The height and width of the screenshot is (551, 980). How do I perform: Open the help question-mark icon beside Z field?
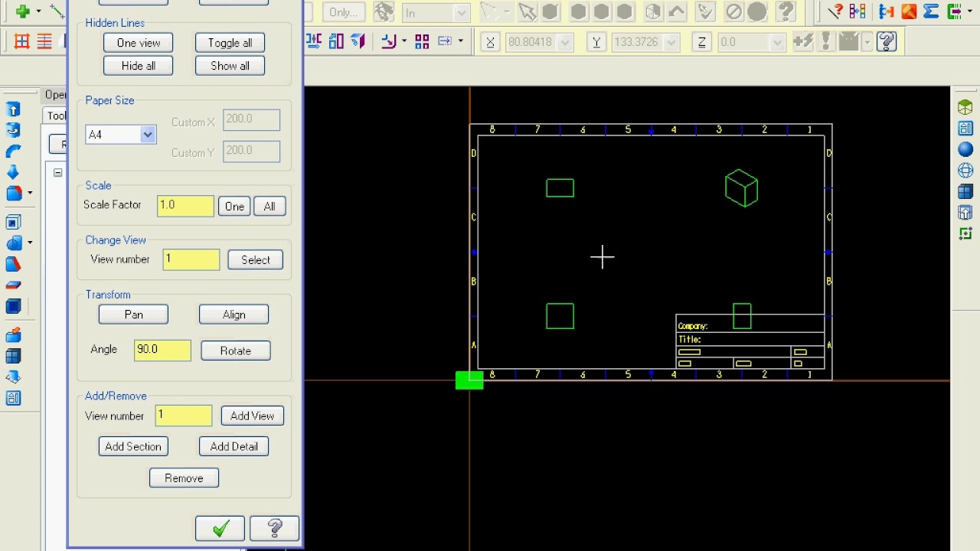point(887,41)
